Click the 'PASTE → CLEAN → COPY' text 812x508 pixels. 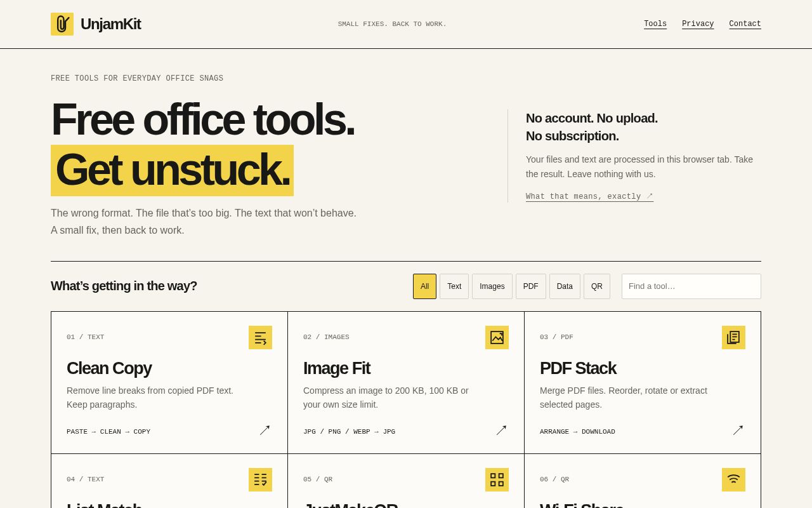(x=108, y=432)
